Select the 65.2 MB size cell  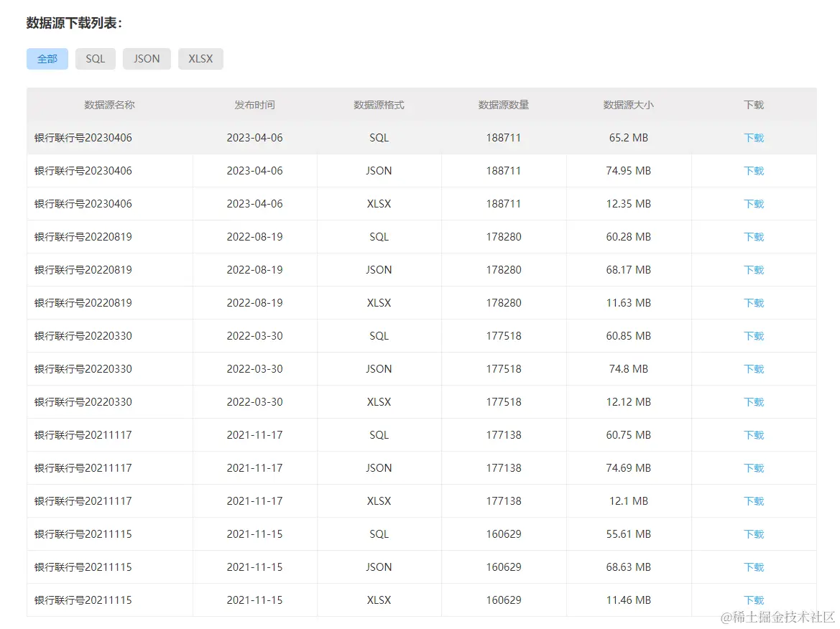[x=629, y=138]
